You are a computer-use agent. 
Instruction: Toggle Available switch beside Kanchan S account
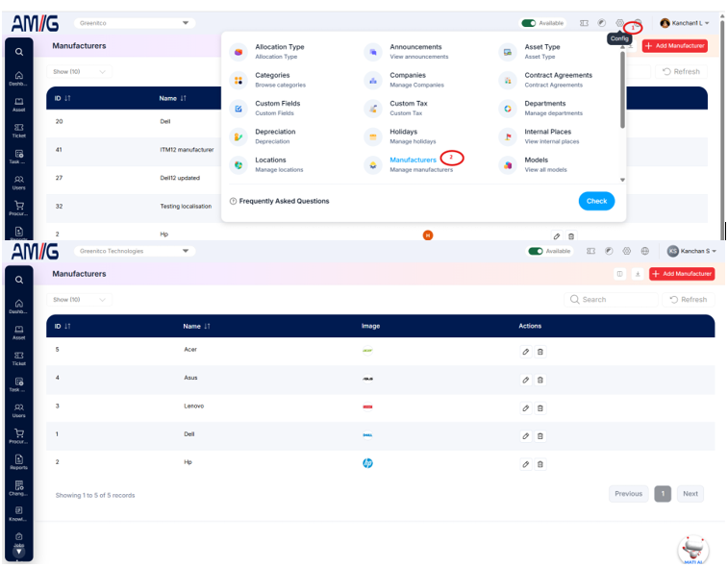[536, 251]
